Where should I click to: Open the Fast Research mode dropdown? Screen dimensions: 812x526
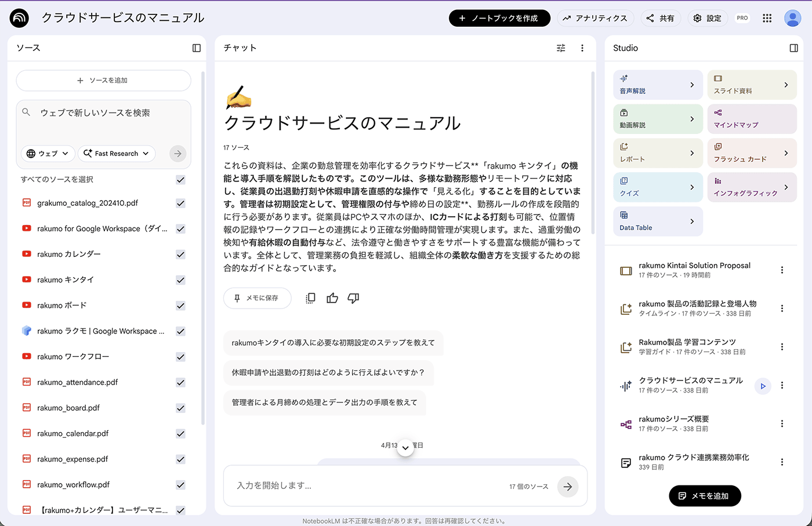(x=117, y=154)
